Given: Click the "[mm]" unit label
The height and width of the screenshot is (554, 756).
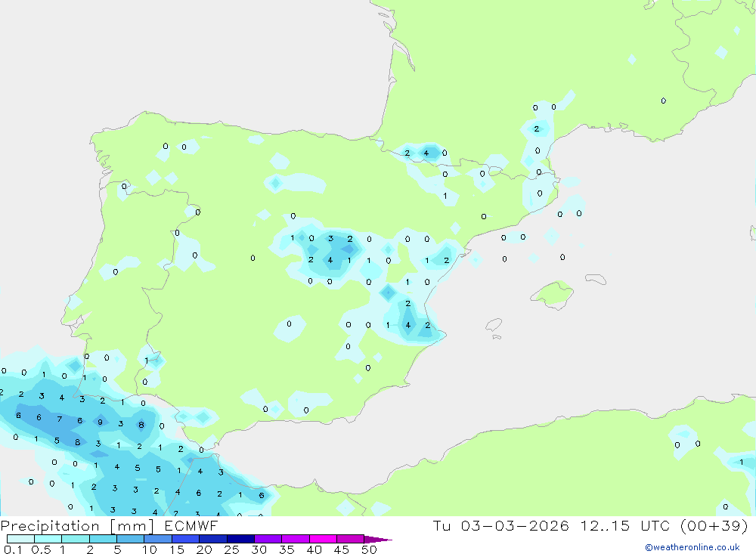Looking at the screenshot, I should tap(132, 526).
